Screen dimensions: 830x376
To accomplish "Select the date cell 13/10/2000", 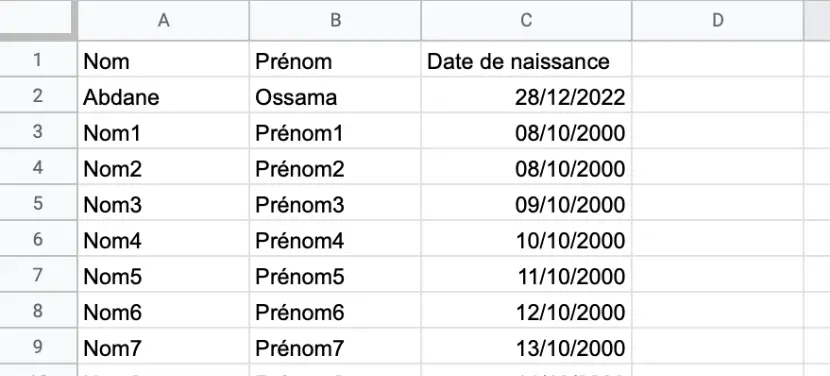I will 526,346.
